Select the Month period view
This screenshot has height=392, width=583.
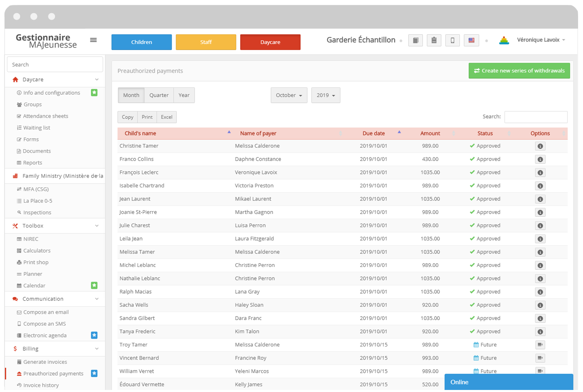(x=131, y=95)
